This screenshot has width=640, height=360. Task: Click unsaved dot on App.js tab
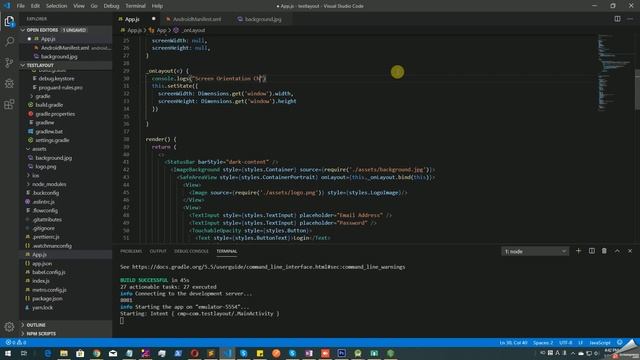pos(153,19)
